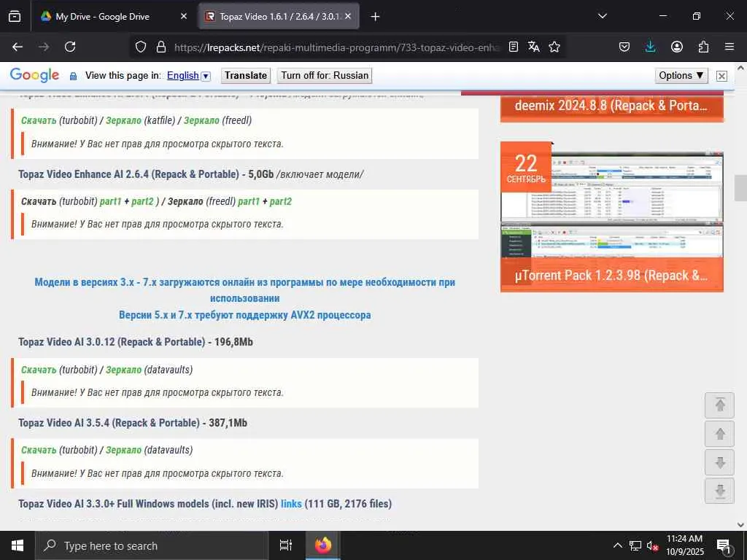This screenshot has height=560, width=747.
Task: Open freedl mirror part2 link
Action: pos(281,201)
